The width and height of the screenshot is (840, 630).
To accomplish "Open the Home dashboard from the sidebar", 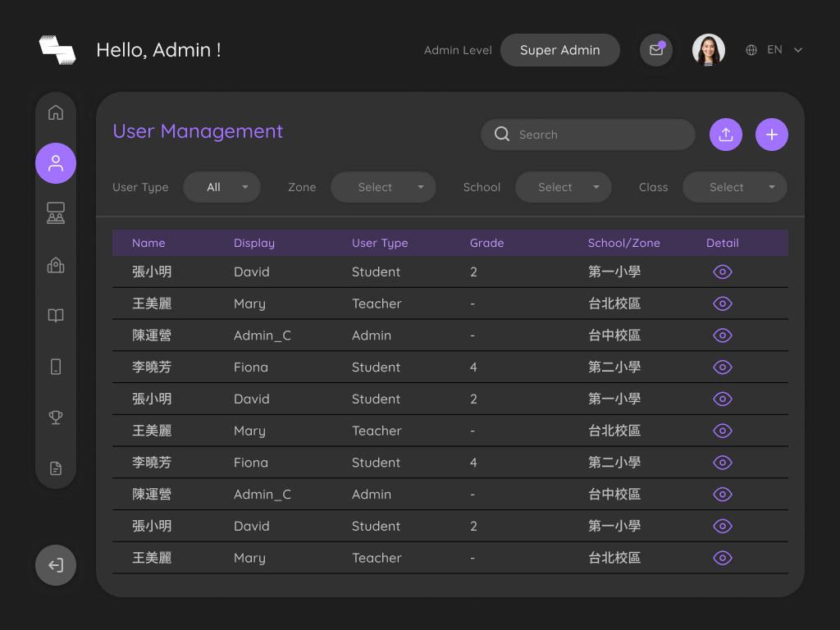I will tap(56, 112).
